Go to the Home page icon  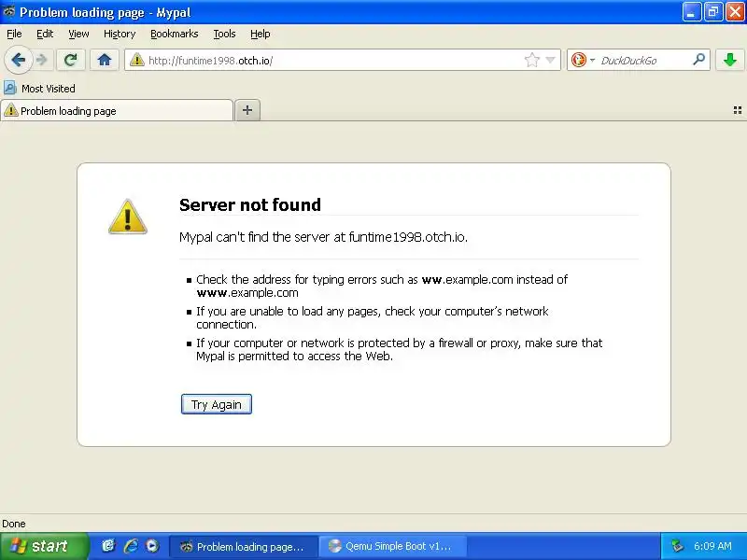coord(105,60)
